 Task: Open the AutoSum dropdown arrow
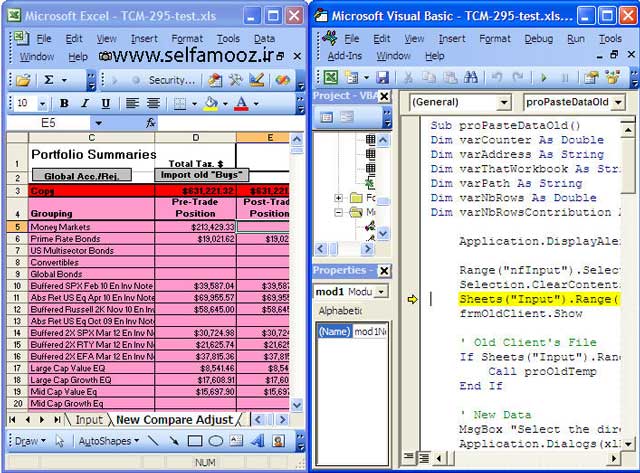coord(64,80)
